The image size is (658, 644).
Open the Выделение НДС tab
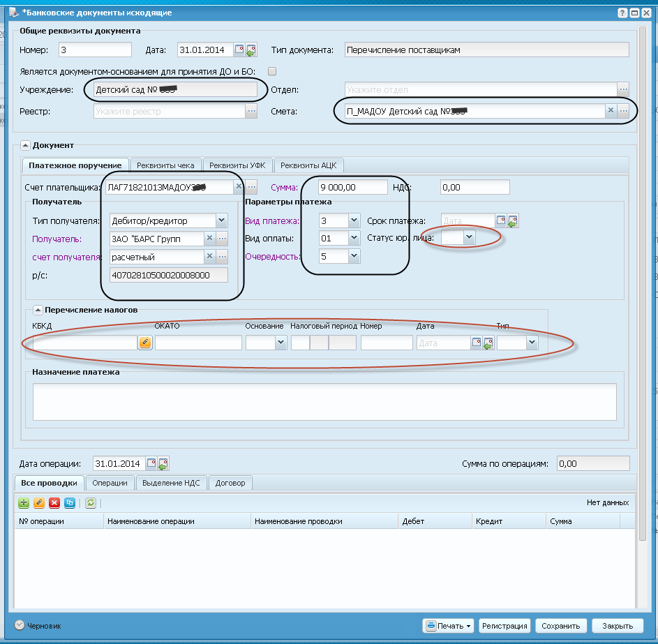(172, 483)
